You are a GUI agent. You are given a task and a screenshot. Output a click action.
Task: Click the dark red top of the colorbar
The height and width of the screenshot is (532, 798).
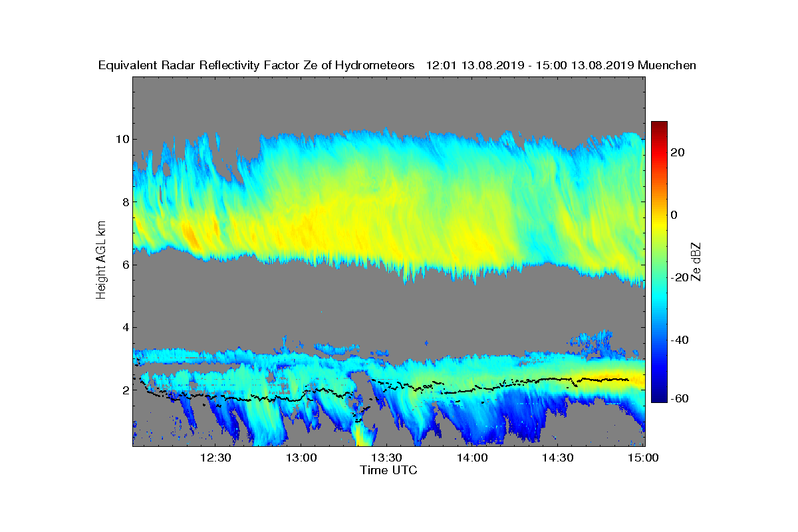point(659,125)
